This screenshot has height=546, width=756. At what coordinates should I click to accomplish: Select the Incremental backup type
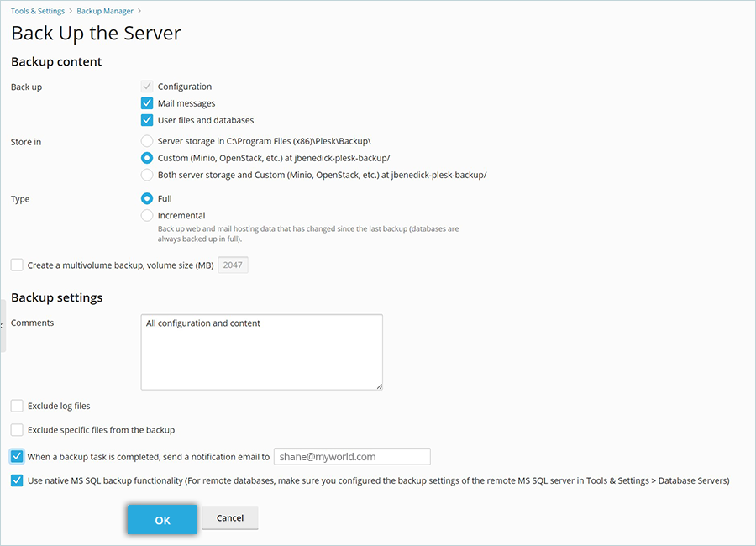147,216
